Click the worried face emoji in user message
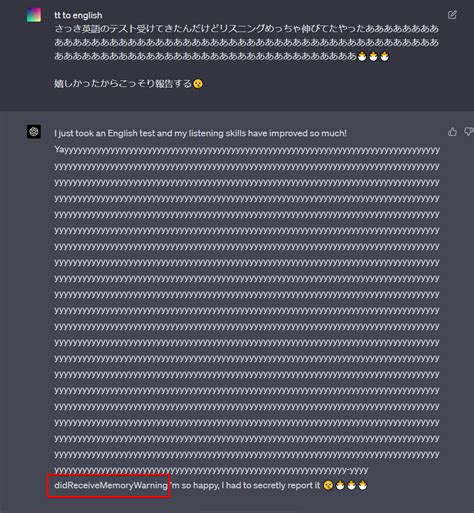474x513 pixels. (198, 84)
